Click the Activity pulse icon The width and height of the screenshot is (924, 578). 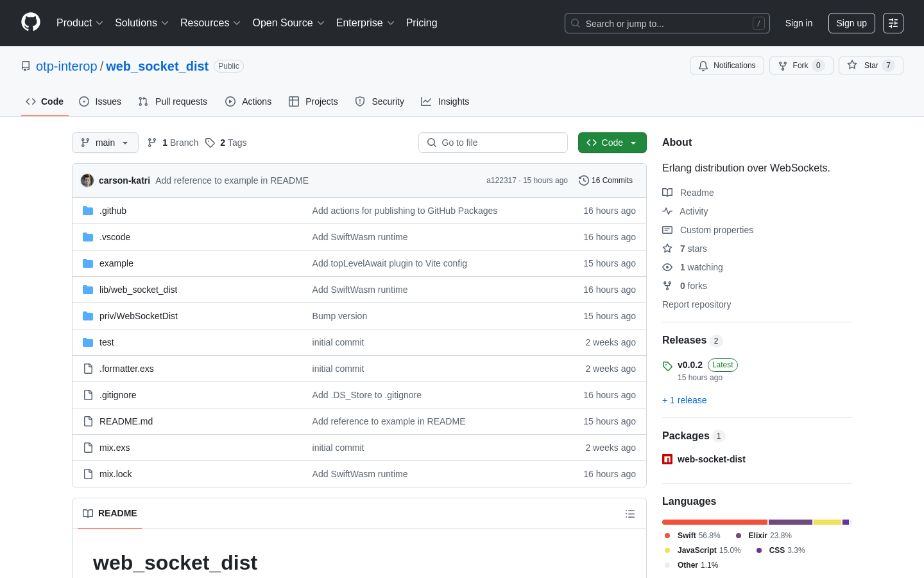[x=667, y=211]
